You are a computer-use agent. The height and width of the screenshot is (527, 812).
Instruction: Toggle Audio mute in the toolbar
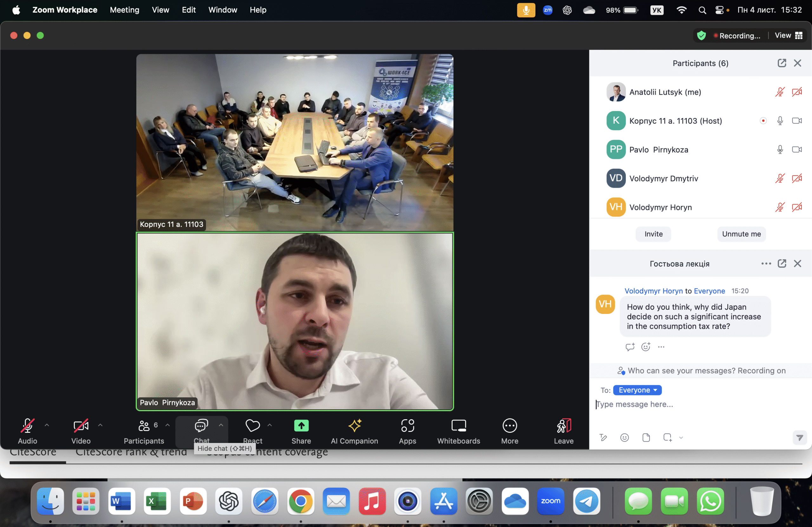(x=28, y=426)
